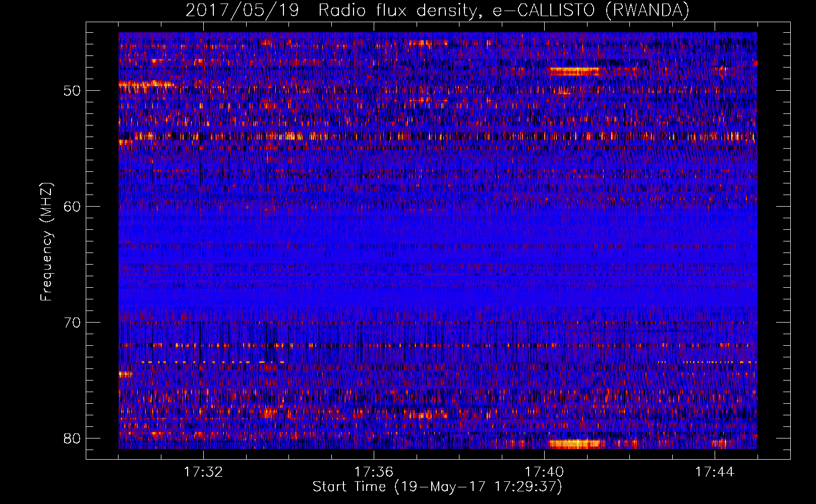Click the 50 frequency tick label
816x504 pixels.
[x=73, y=91]
